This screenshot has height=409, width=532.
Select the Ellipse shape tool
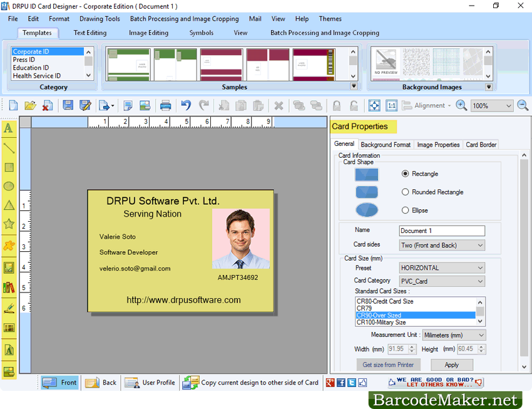point(9,186)
